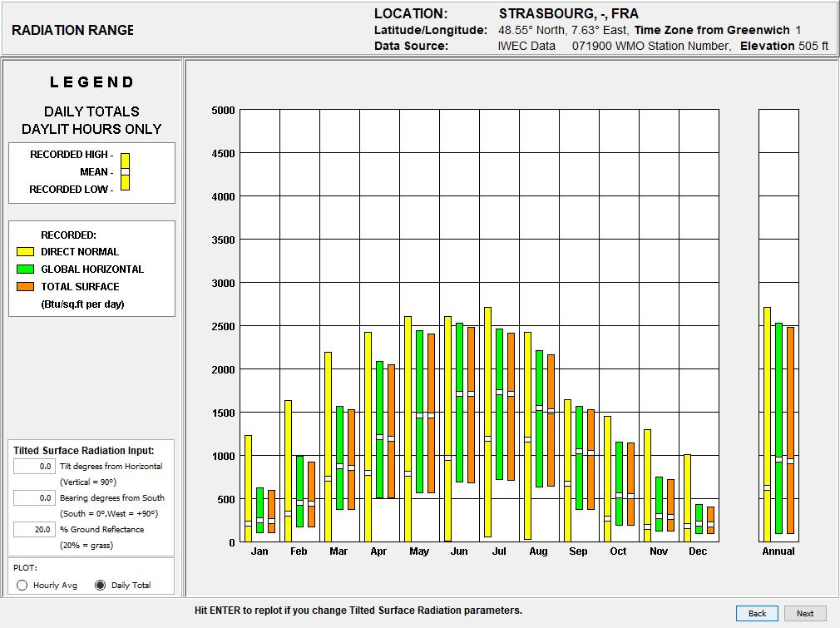Click the Feb month label
The width and height of the screenshot is (840, 628).
click(x=299, y=551)
